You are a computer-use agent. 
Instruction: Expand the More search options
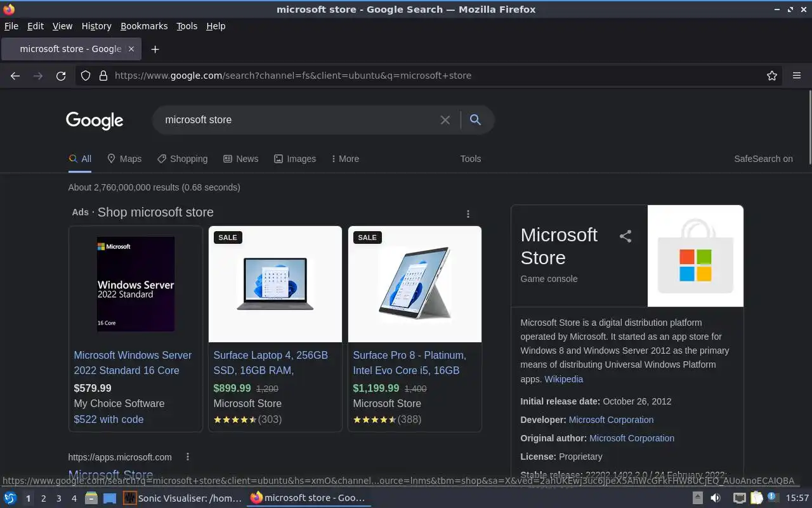345,159
